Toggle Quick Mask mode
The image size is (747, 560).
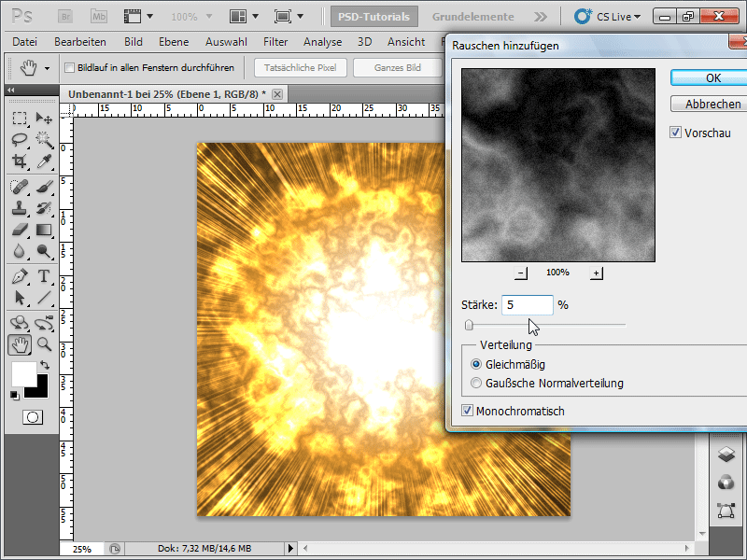click(33, 417)
